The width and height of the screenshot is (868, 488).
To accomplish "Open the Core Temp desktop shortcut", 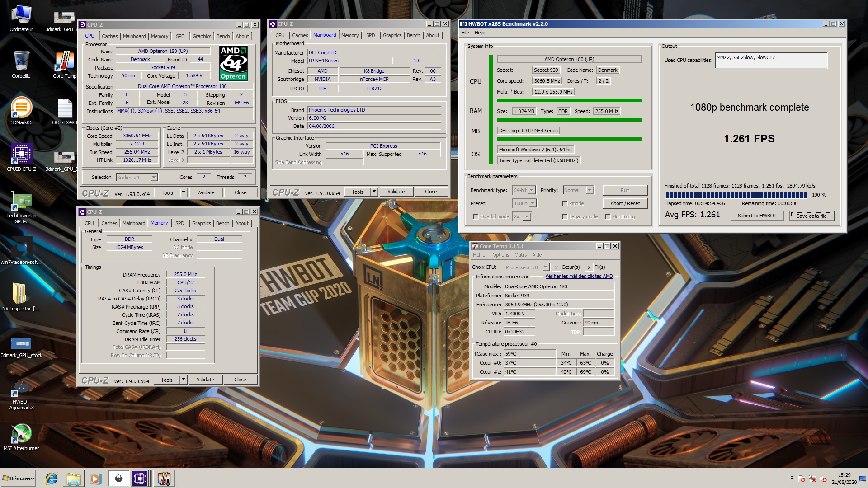I will pyautogui.click(x=65, y=64).
